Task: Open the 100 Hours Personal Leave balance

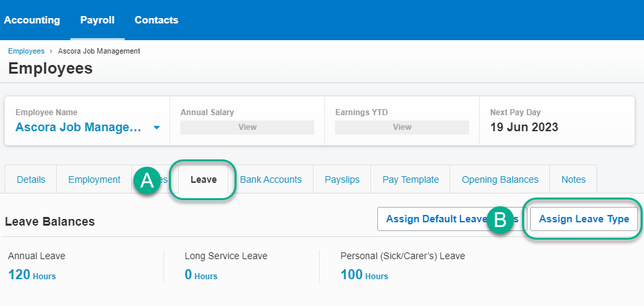Action: [364, 275]
